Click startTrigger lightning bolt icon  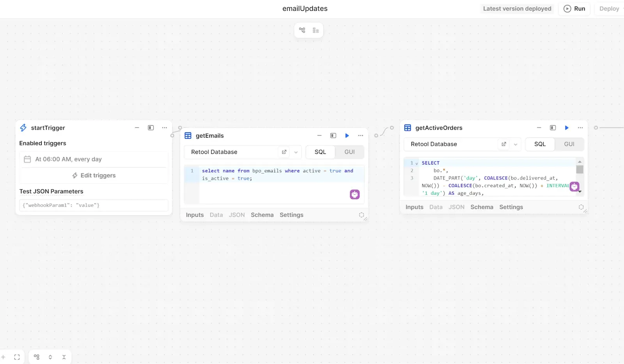[x=23, y=128]
